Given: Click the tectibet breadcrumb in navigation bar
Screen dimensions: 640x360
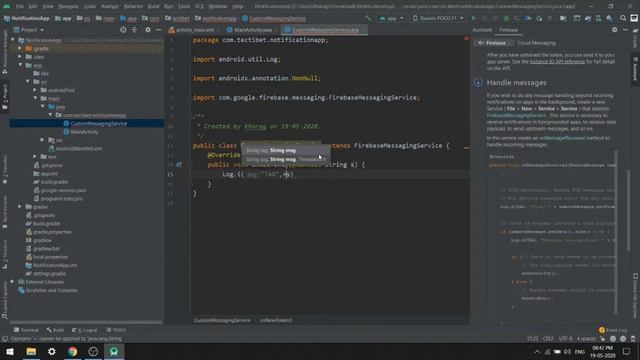Looking at the screenshot, I should (x=178, y=18).
